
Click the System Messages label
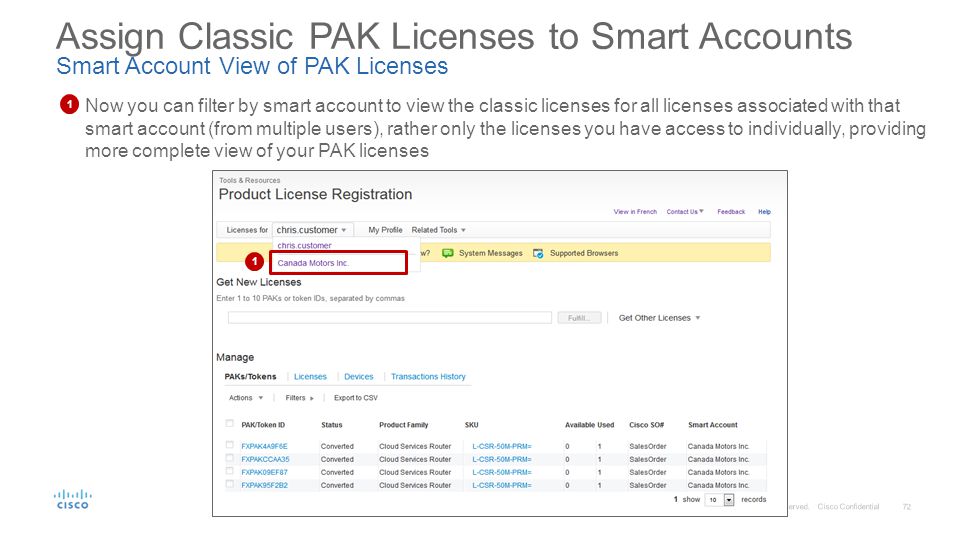(x=491, y=253)
